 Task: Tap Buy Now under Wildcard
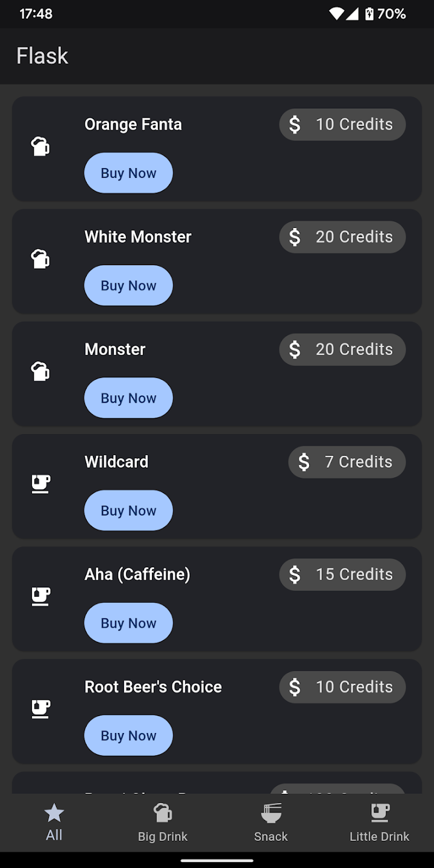click(128, 511)
